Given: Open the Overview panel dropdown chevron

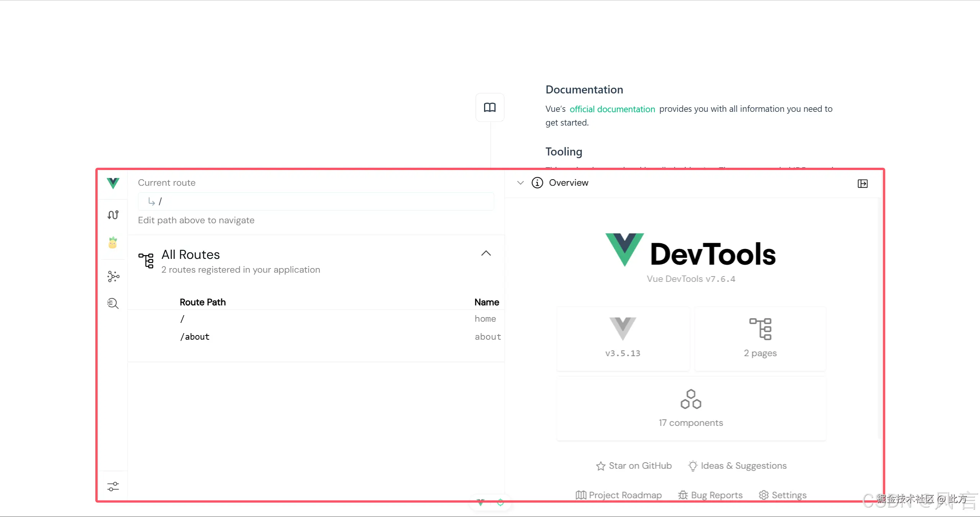Looking at the screenshot, I should (x=520, y=183).
